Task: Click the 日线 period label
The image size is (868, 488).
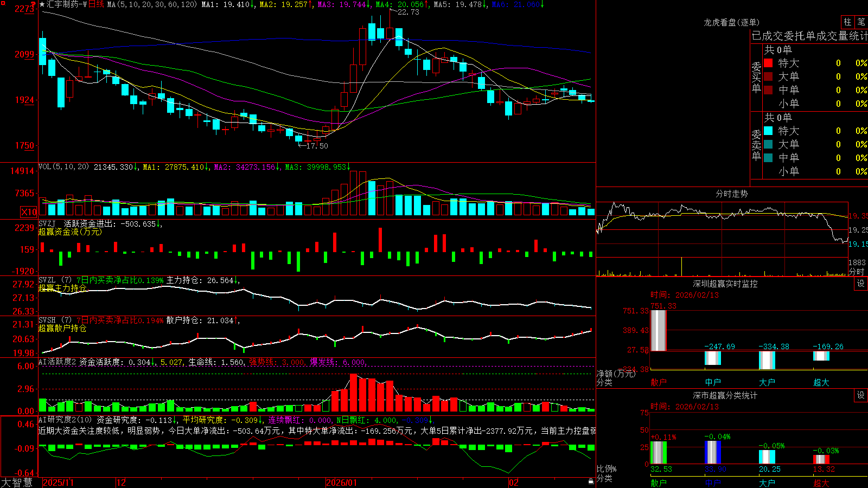Action: 96,4
